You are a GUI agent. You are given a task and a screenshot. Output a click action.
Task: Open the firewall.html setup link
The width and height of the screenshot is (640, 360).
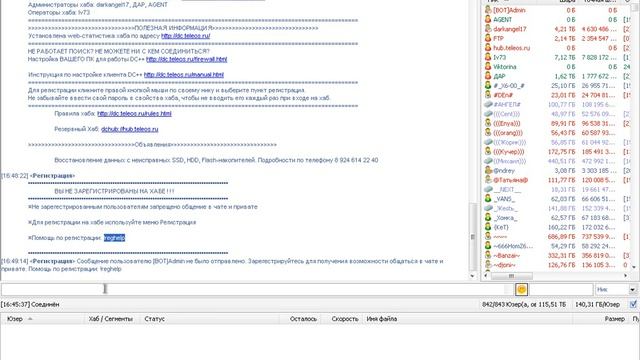tap(187, 59)
